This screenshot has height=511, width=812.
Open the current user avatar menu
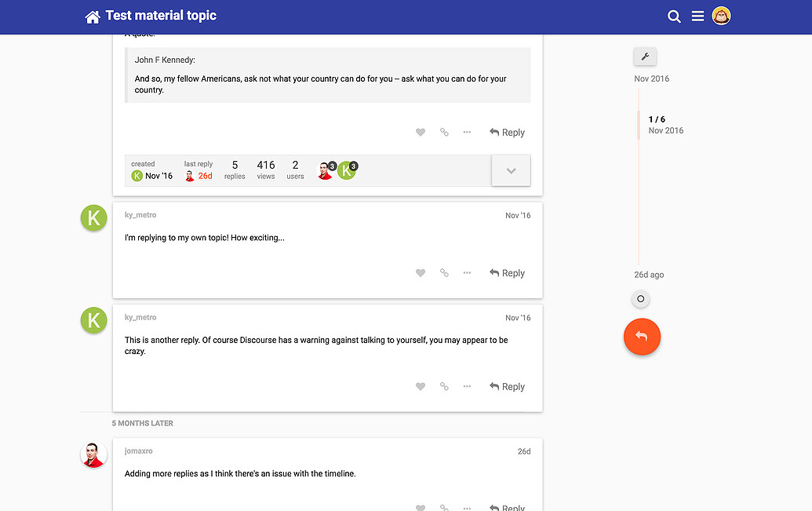coord(721,16)
